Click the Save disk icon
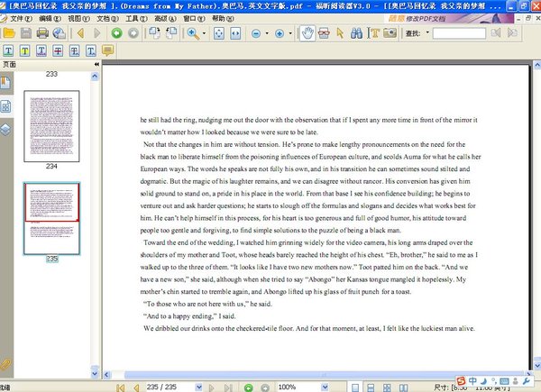This screenshot has height=392, width=541. (x=26, y=33)
